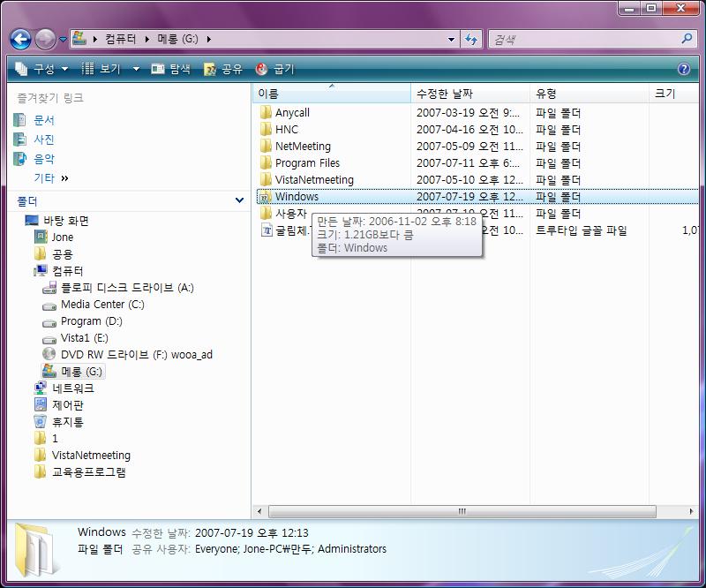Viewport: 706px width, 588px height.
Task: Click Program (D:) drive icon
Action: pos(49,322)
